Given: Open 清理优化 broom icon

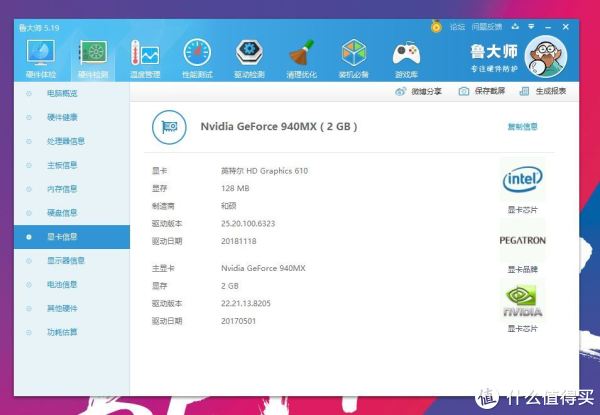Looking at the screenshot, I should [x=302, y=52].
